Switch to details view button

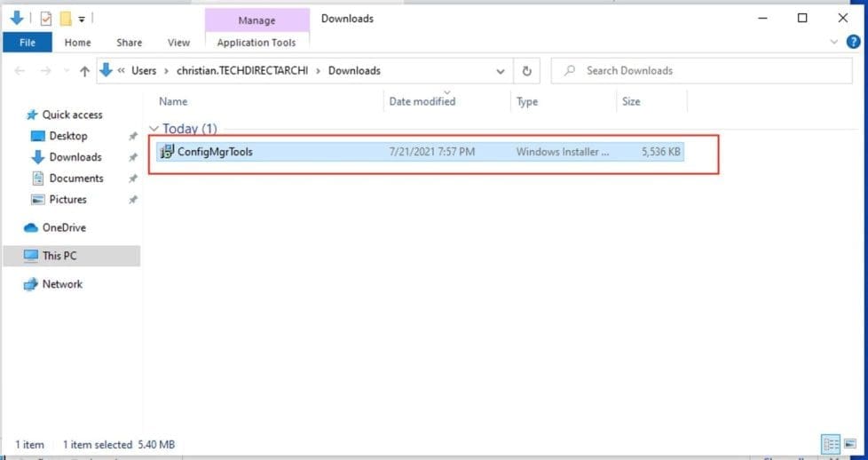point(831,443)
